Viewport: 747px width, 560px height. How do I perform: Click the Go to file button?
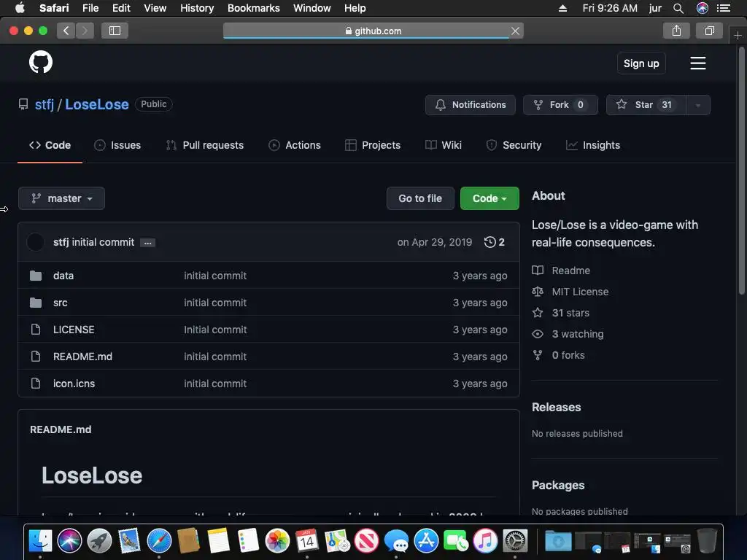(420, 198)
